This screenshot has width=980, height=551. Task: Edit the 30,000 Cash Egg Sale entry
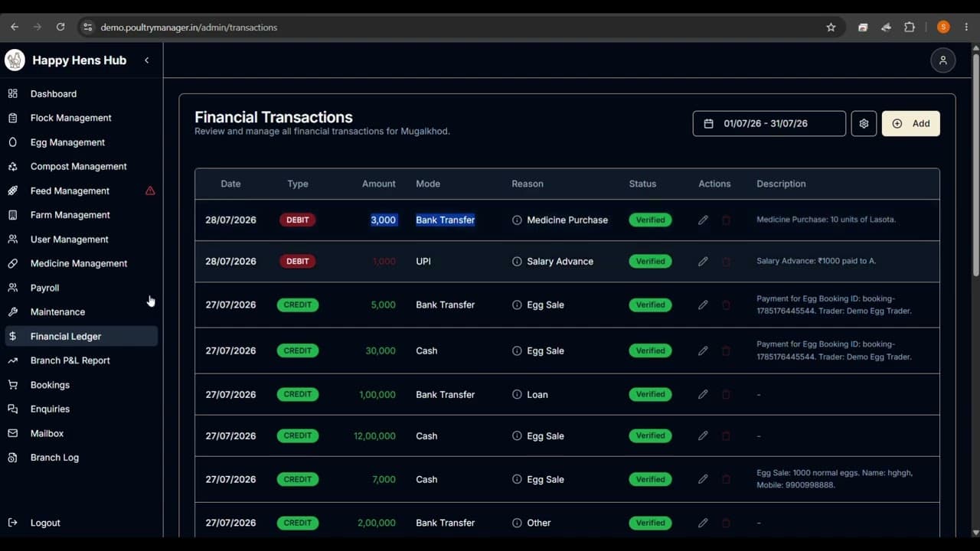(x=703, y=350)
